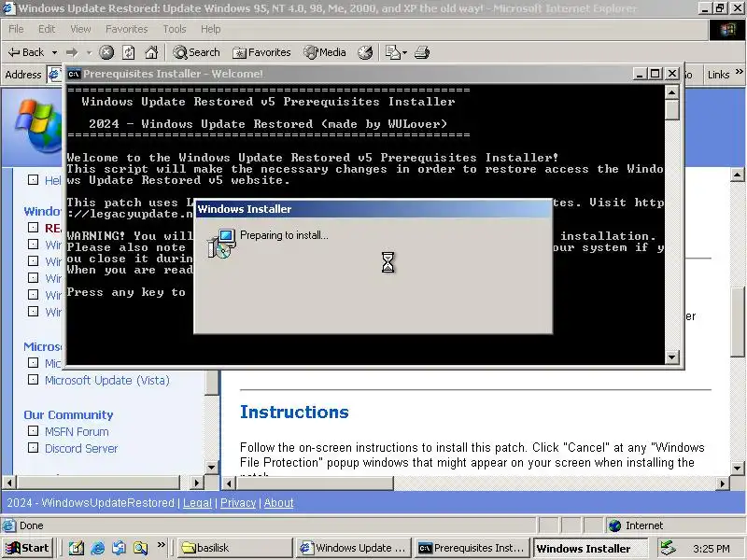Click the Stop loading icon
Image resolution: width=747 pixels, height=560 pixels.
(x=106, y=52)
